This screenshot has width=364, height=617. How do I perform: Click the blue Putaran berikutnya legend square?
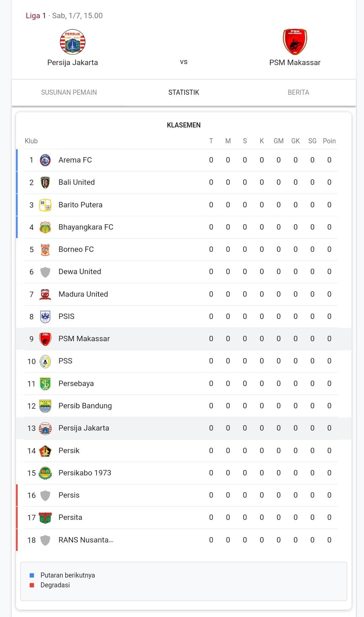pyautogui.click(x=32, y=575)
